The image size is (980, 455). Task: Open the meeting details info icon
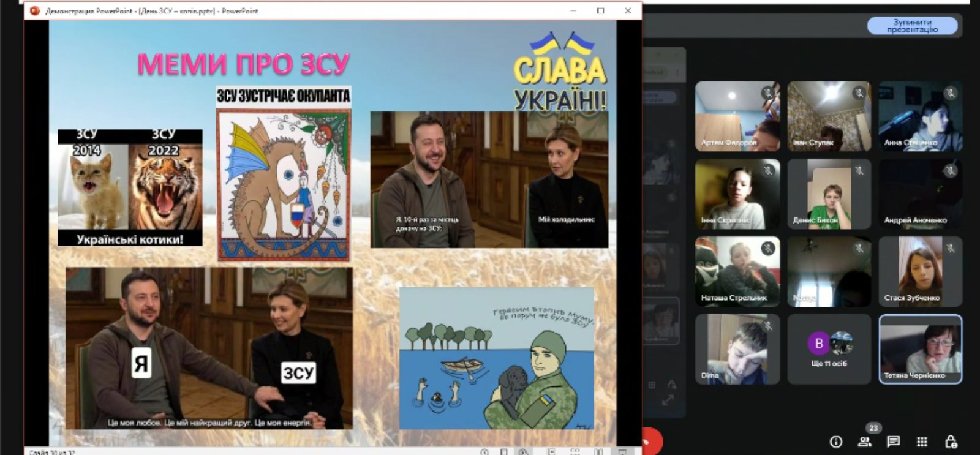tap(836, 442)
